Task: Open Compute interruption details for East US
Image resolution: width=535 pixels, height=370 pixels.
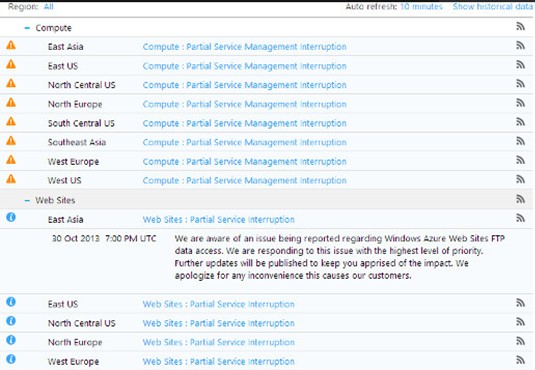Action: coord(245,66)
